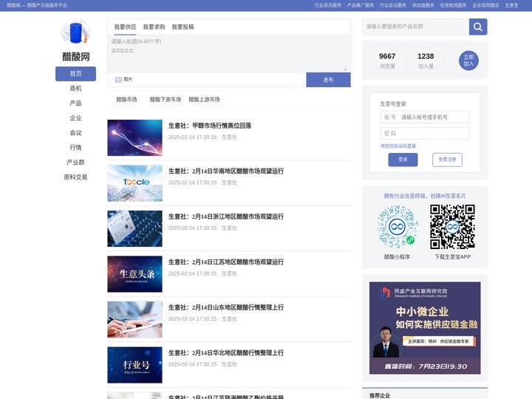Click 用短信验证码登录 link
The image size is (532, 399).
[x=398, y=146]
